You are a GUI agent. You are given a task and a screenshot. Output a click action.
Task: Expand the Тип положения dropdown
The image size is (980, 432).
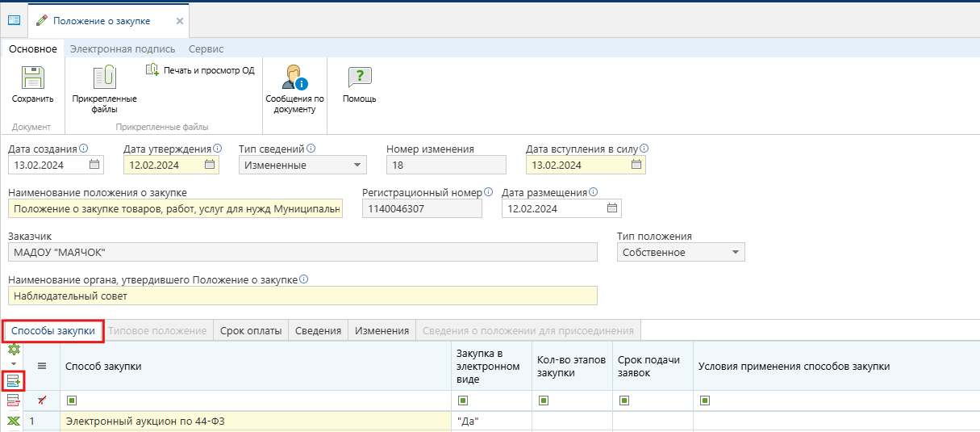coord(735,253)
